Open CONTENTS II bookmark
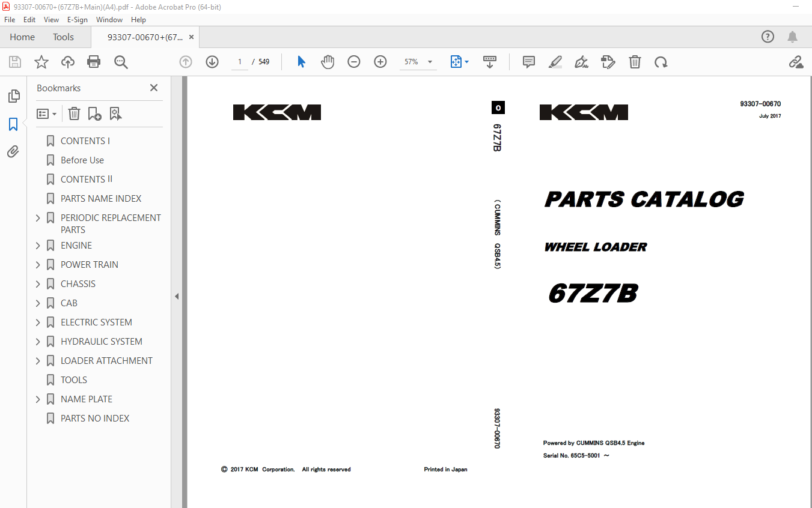Viewport: 812px width, 508px height. click(87, 180)
